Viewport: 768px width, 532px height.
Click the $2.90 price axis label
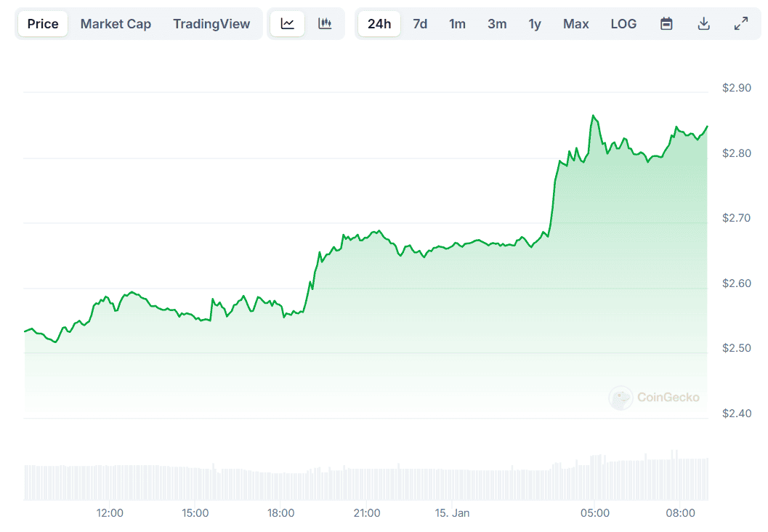click(x=737, y=88)
